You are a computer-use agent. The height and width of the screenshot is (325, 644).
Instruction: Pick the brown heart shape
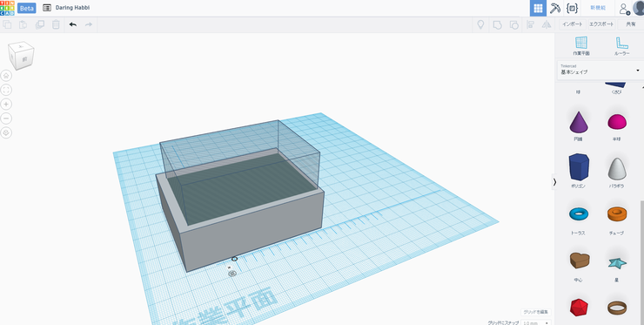tap(579, 261)
